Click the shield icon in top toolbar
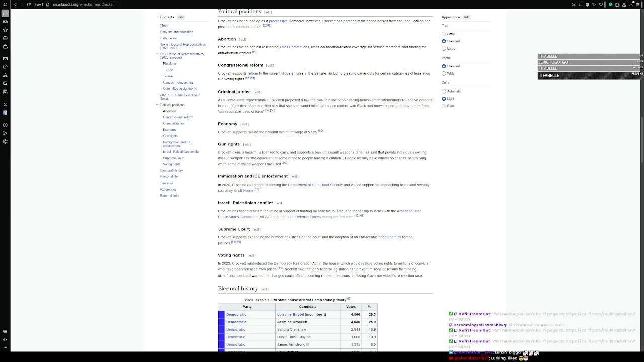 pos(587,4)
